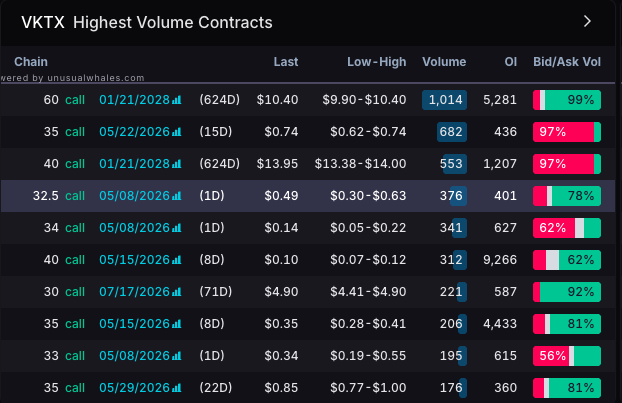Image resolution: width=622 pixels, height=403 pixels.
Task: Open the 05/22/2026 expiry link
Action: tap(134, 132)
